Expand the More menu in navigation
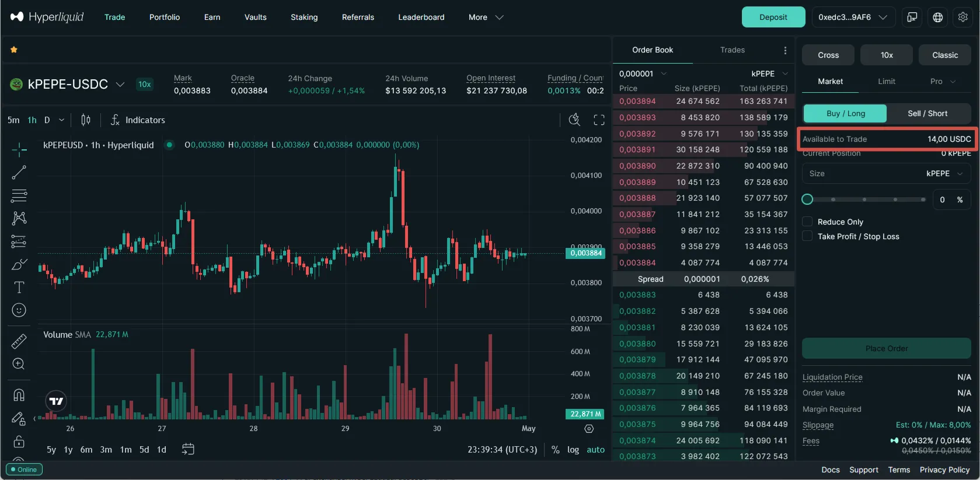 coord(486,17)
